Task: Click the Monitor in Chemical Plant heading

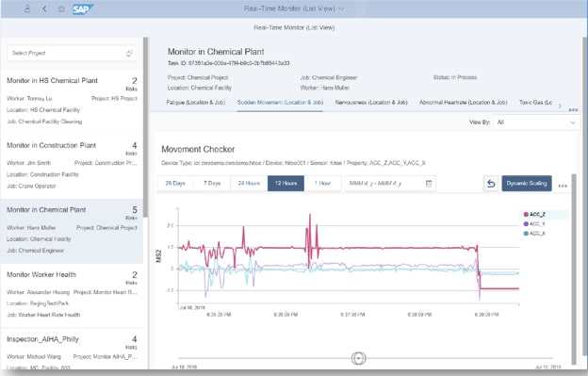Action: [216, 52]
